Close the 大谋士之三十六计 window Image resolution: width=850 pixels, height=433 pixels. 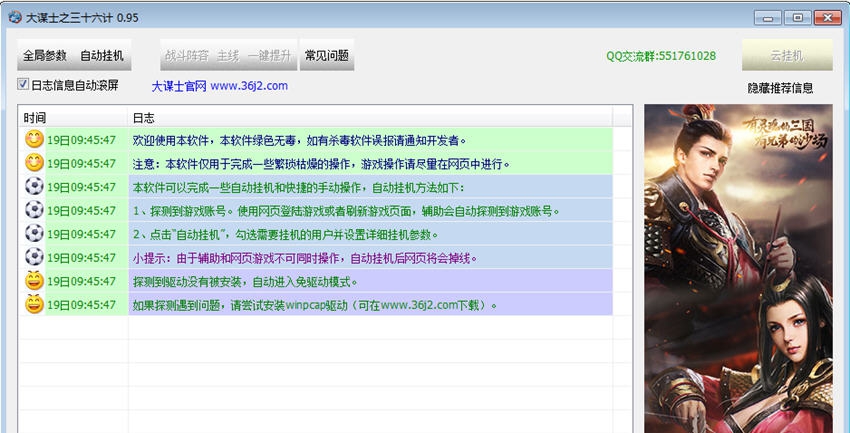pyautogui.click(x=828, y=18)
